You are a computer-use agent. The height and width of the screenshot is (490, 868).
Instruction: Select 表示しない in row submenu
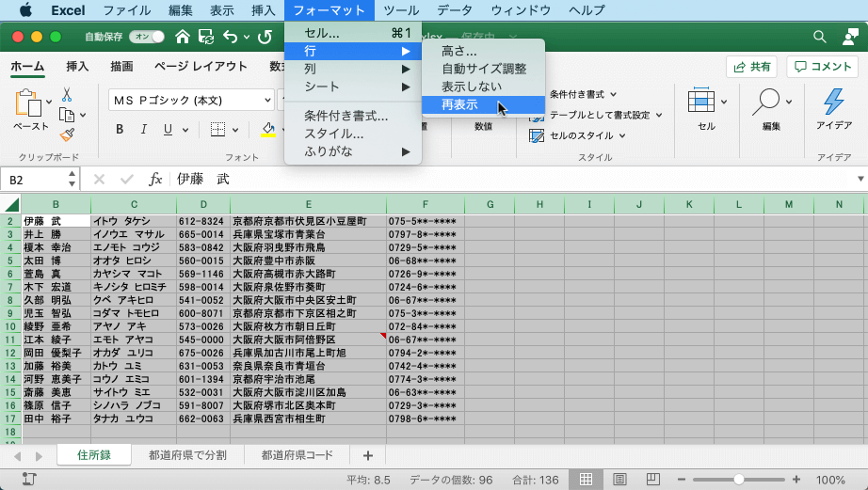pyautogui.click(x=483, y=87)
